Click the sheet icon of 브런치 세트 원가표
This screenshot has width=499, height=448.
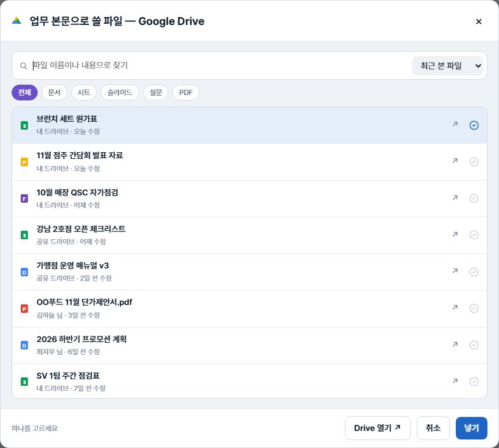click(x=24, y=125)
